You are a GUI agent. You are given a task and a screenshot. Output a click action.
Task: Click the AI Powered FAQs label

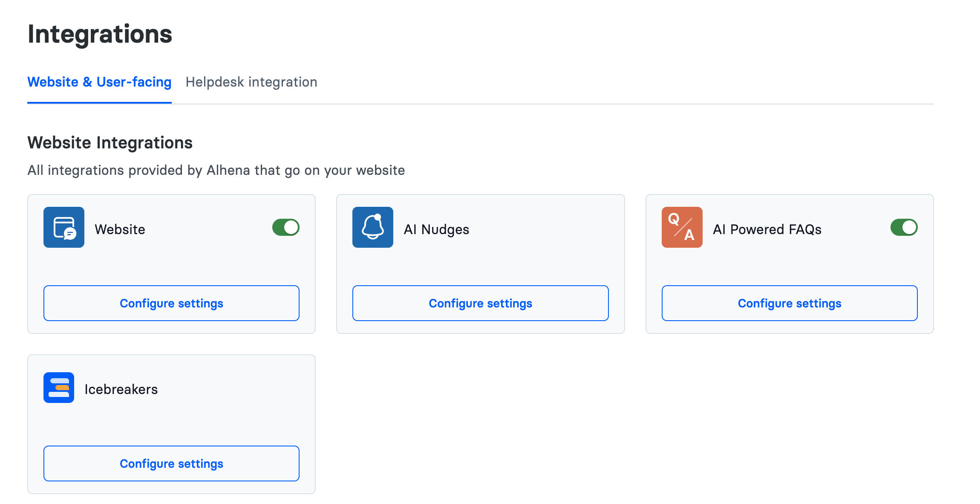(x=767, y=229)
